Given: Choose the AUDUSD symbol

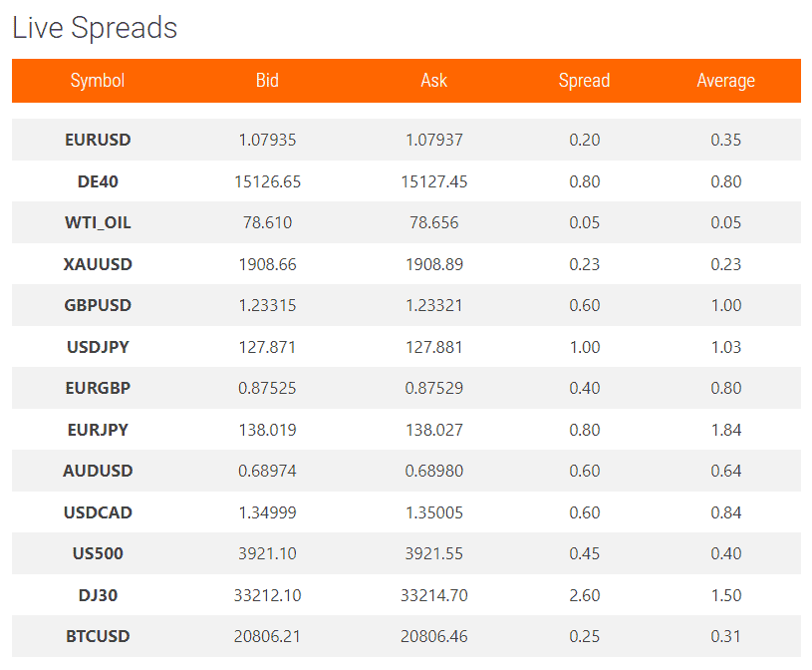Looking at the screenshot, I should click(x=98, y=471).
